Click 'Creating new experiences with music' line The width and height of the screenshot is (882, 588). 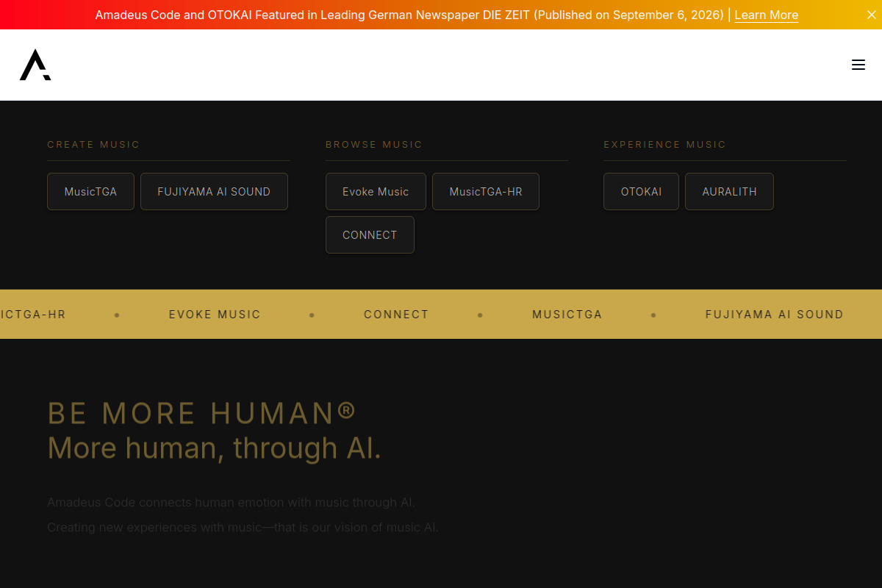point(243,528)
